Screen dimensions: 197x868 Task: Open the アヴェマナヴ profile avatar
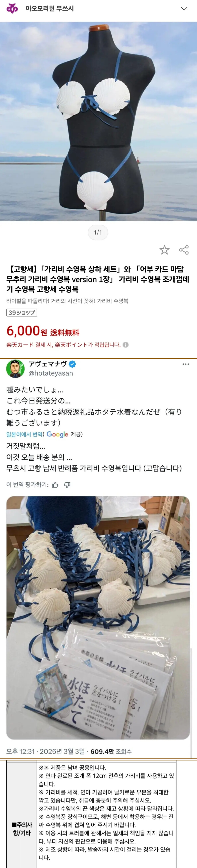(x=15, y=369)
